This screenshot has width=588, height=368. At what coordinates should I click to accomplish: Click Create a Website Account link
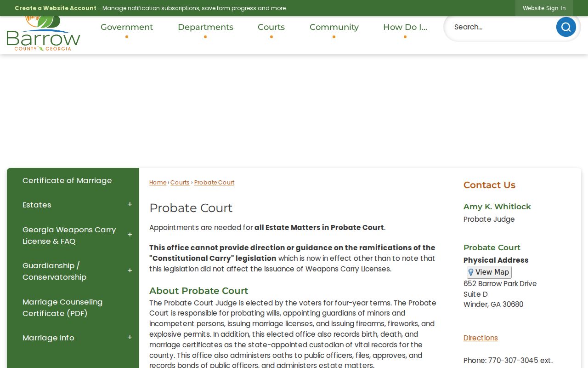coord(56,8)
